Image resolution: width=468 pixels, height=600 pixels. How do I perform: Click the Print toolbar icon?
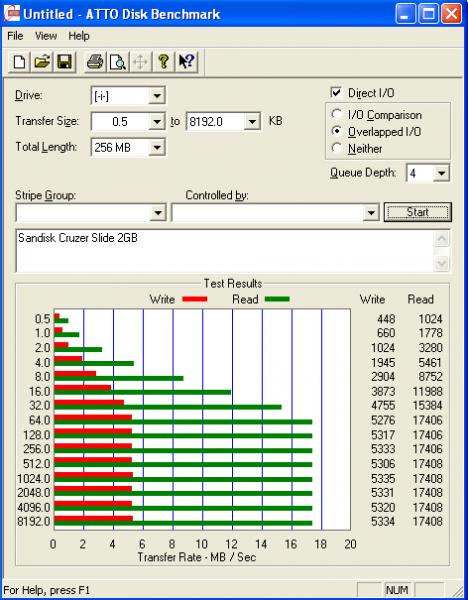click(x=95, y=62)
